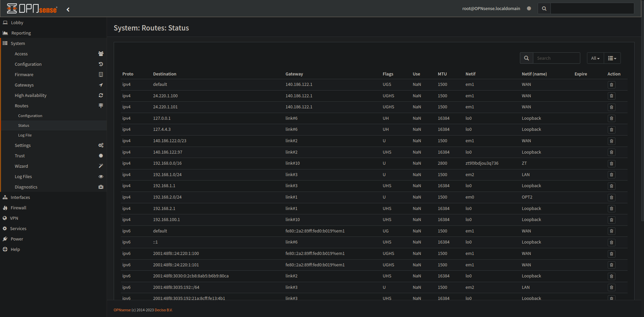Expand the Trust submenu

click(x=53, y=156)
